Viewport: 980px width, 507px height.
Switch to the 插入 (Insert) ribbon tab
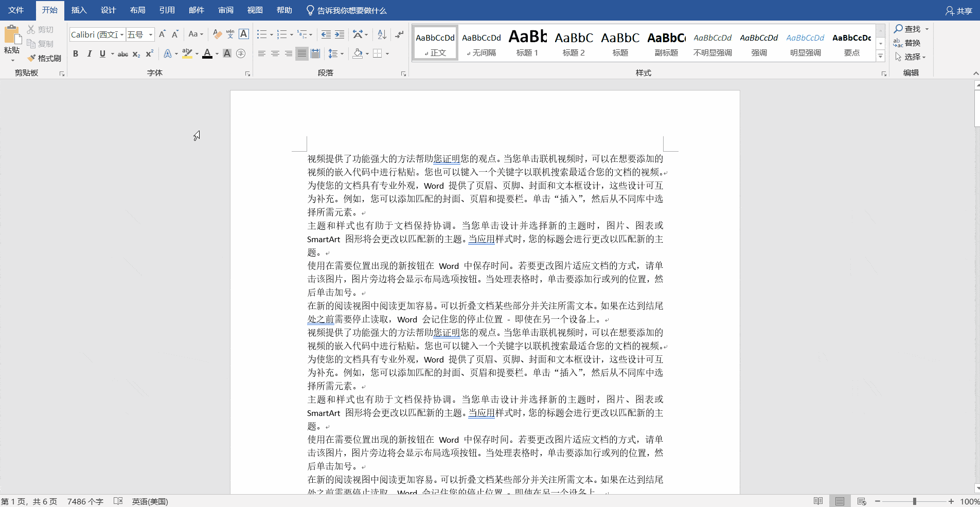[x=79, y=10]
